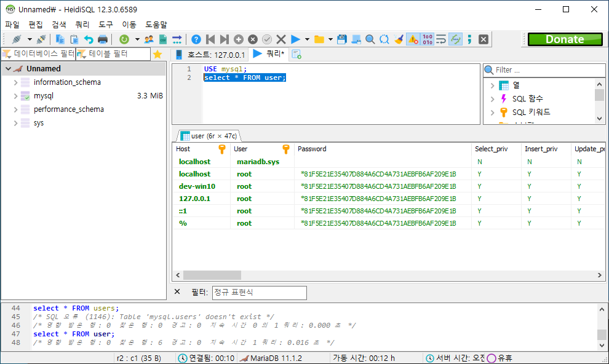Click the insert row plus icon

click(x=239, y=39)
